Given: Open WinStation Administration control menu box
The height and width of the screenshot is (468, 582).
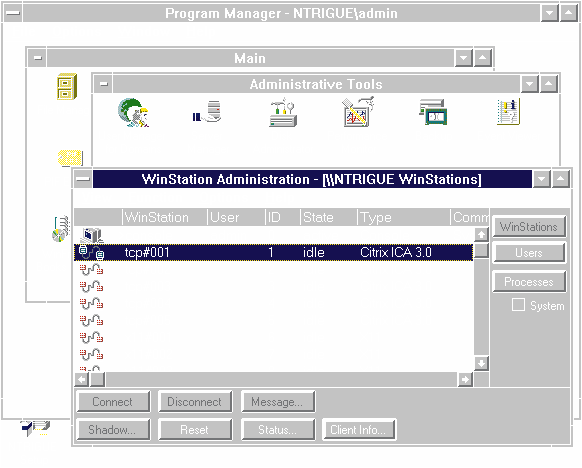Looking at the screenshot, I should click(x=83, y=179).
